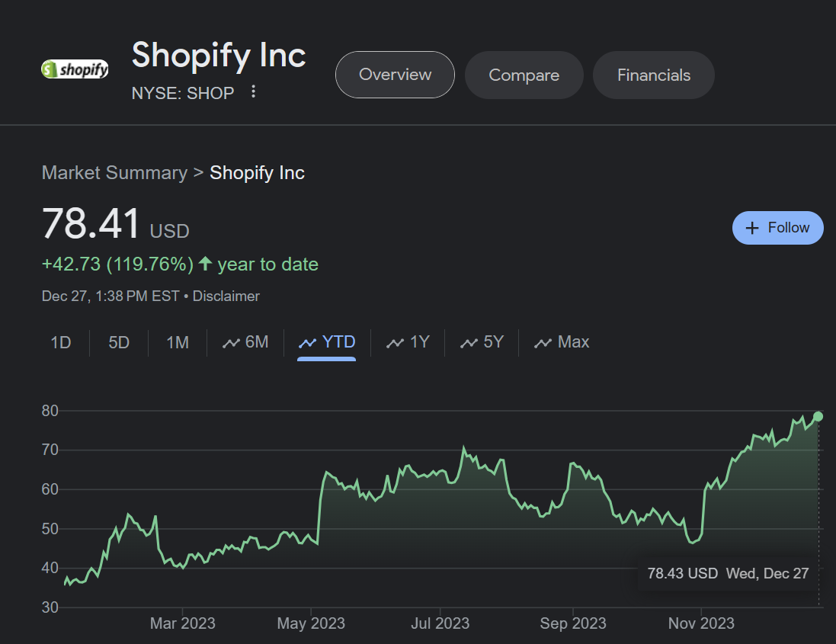Follow Shopify Inc stock

[777, 227]
